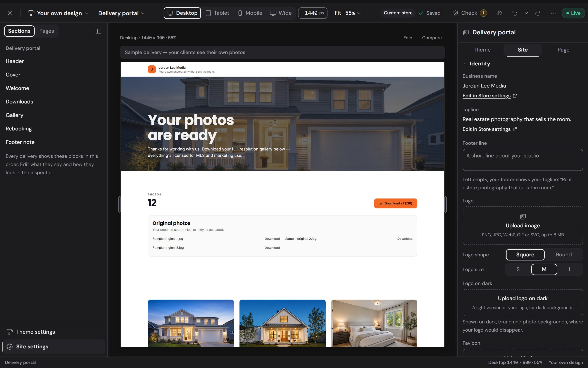Click the Custom store badge
The height and width of the screenshot is (368, 588).
[398, 13]
